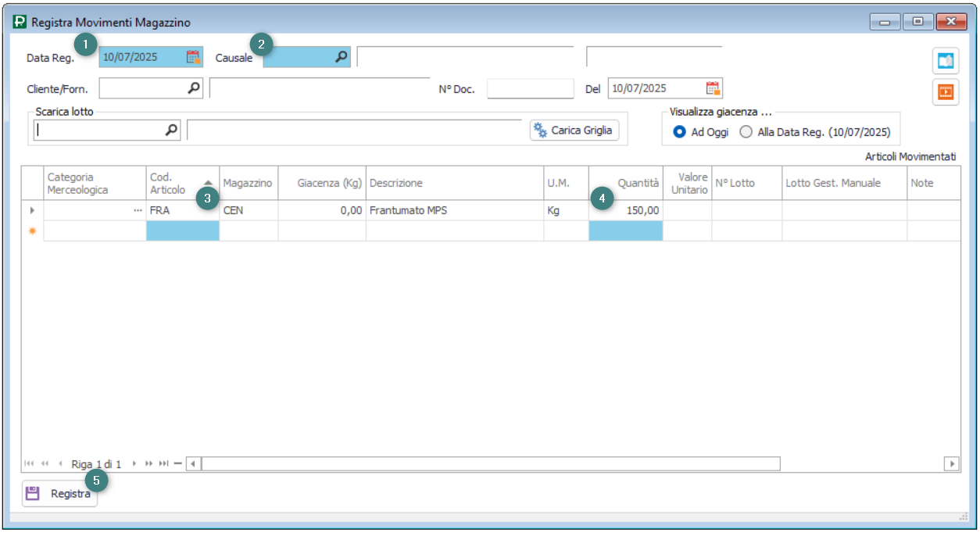Open the Del date calendar picker

(x=713, y=88)
